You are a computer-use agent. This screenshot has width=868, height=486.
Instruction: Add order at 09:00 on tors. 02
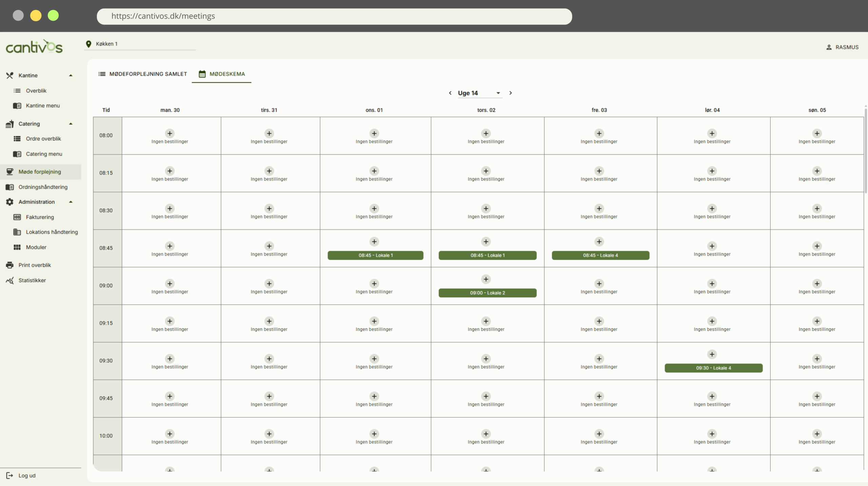point(486,279)
